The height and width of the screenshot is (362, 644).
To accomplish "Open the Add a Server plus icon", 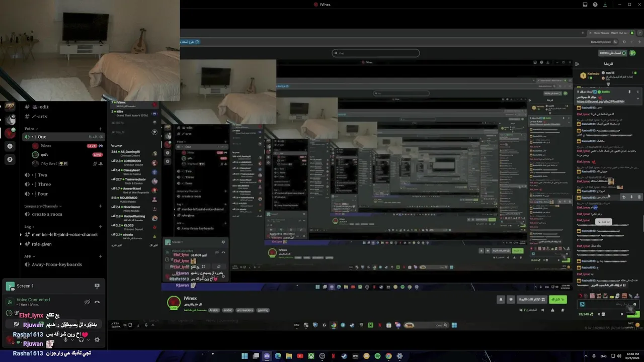I will tap(10, 146).
